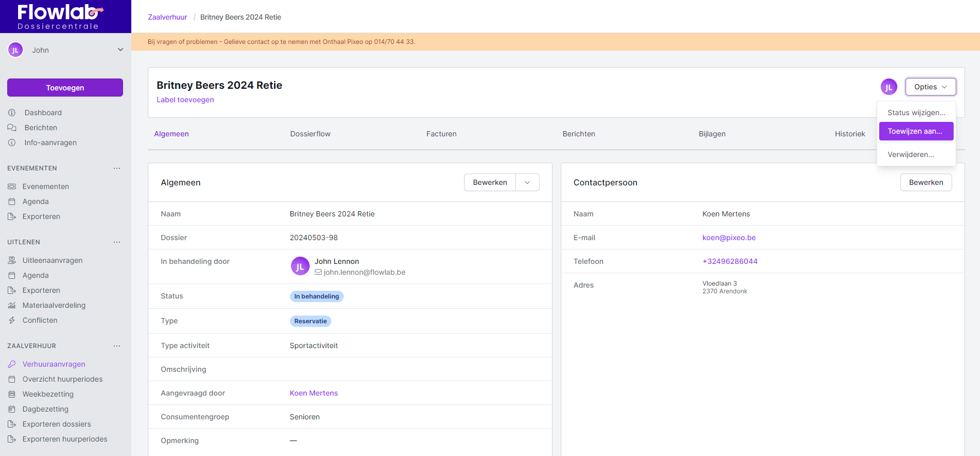Click the Dashboard icon in sidebar
The height and width of the screenshot is (456, 980).
12,113
